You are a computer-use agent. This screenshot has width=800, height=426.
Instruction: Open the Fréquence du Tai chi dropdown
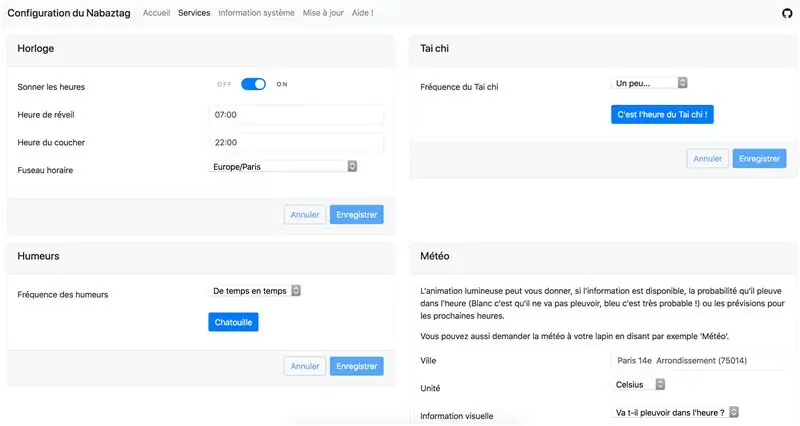(x=649, y=83)
